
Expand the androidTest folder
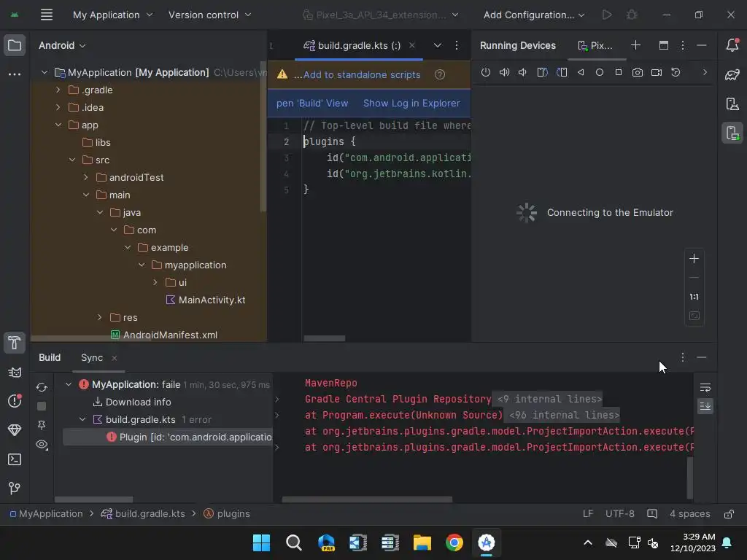[x=86, y=177]
